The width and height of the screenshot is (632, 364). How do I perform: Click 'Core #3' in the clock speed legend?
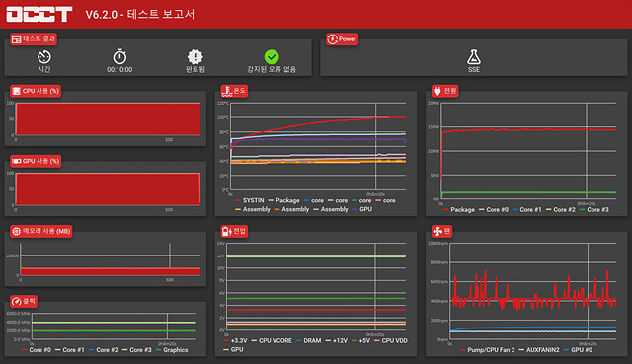point(140,350)
